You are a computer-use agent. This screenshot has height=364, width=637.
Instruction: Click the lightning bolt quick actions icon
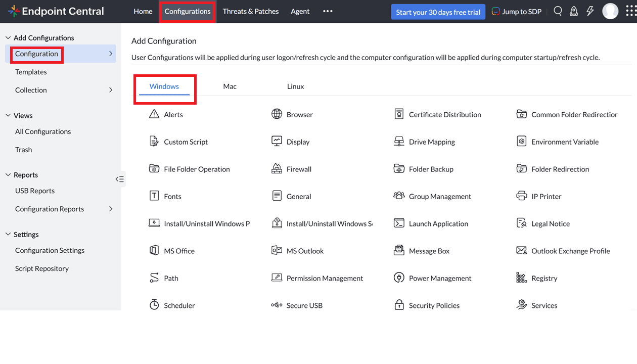click(x=590, y=11)
